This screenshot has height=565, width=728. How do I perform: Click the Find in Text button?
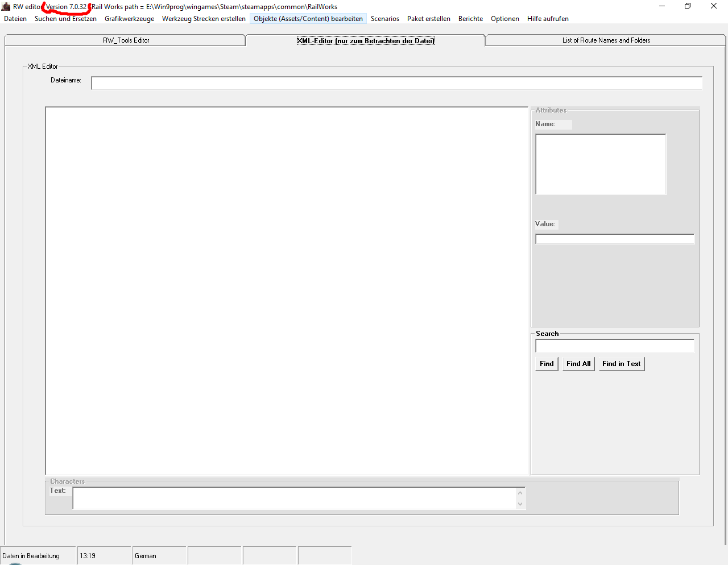(622, 364)
